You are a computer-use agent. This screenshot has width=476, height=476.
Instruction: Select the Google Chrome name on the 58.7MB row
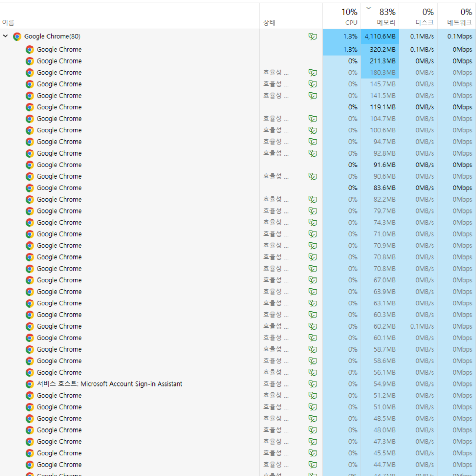tap(59, 349)
